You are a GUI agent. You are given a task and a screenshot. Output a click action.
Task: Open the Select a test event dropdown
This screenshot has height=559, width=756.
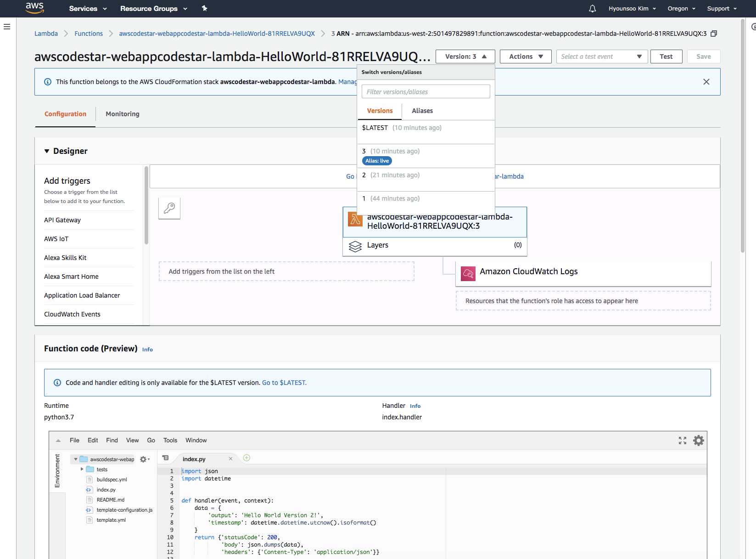pos(602,56)
